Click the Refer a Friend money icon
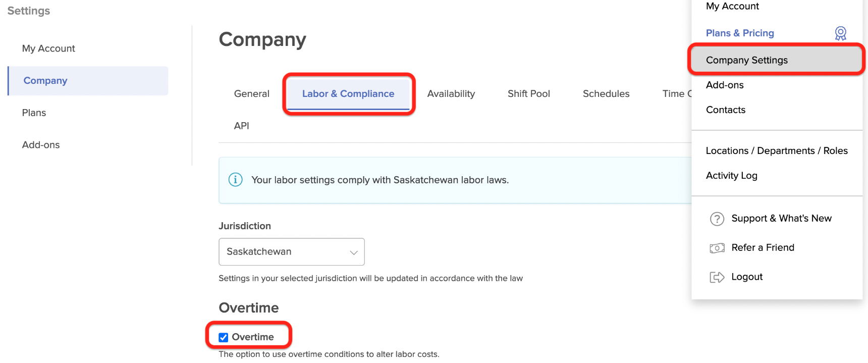Viewport: 868px width, 363px height. pyautogui.click(x=717, y=248)
